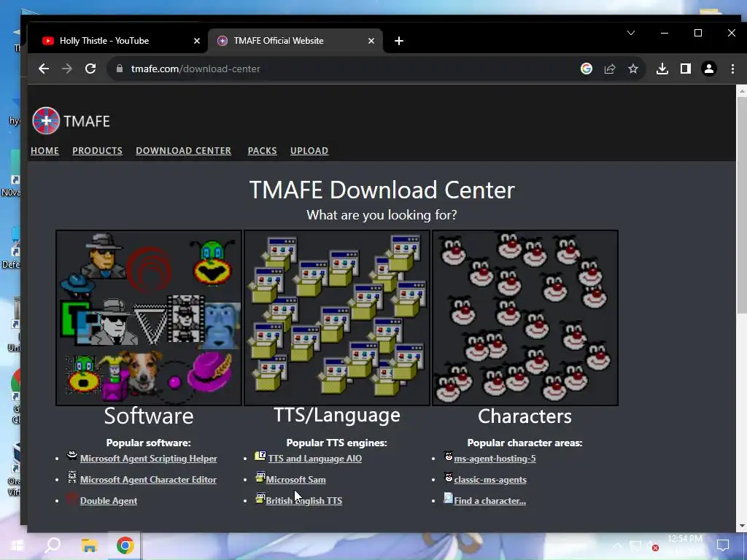Click the page vertical scrollbar thumb
747x560 pixels.
pyautogui.click(x=742, y=205)
